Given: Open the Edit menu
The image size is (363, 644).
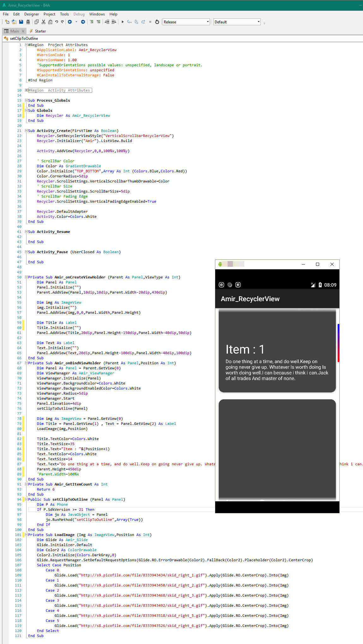Looking at the screenshot, I should tap(16, 14).
